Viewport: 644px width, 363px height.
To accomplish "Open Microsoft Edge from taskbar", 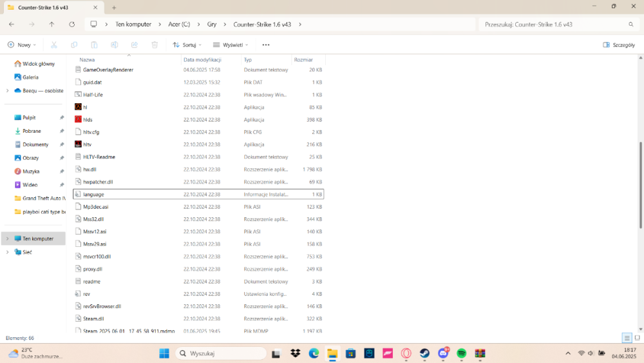I will pos(314,353).
